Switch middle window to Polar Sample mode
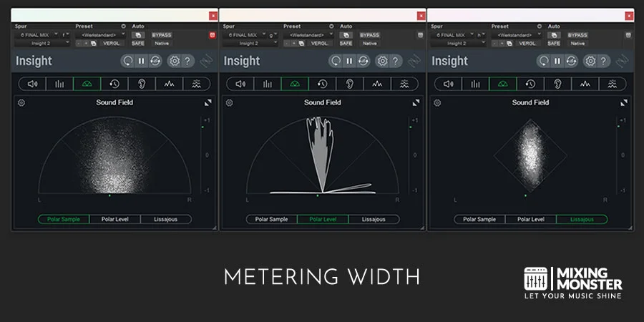 pyautogui.click(x=271, y=220)
